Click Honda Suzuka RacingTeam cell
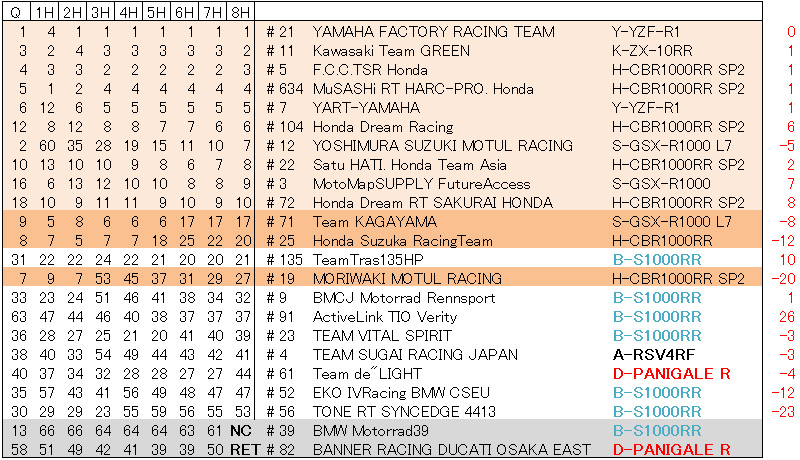The image size is (800, 460). (403, 241)
